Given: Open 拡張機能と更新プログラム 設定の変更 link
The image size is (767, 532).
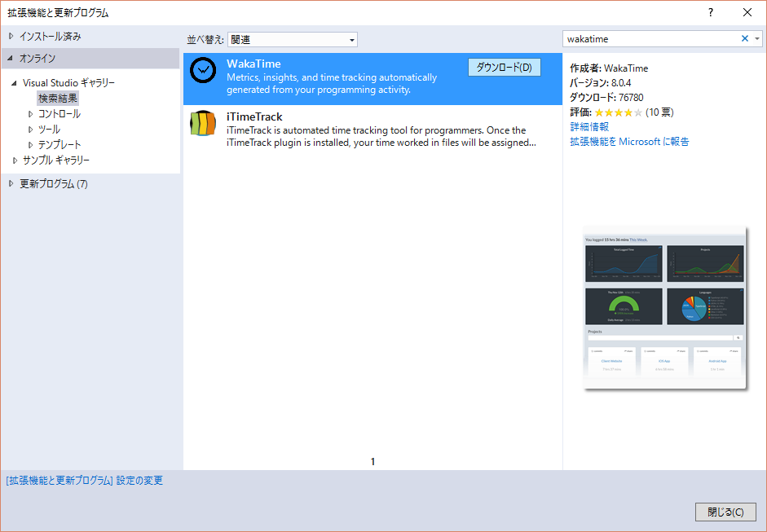Looking at the screenshot, I should [x=84, y=481].
